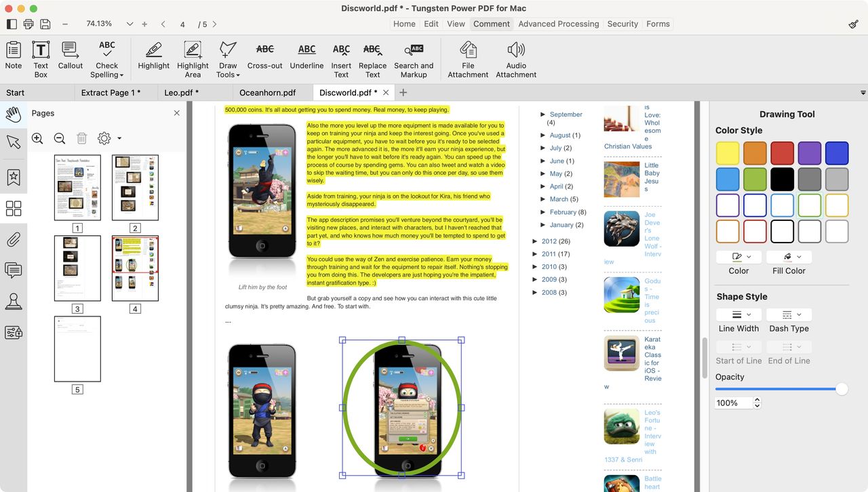Open the Attachments paperclip panel
Screen dimensions: 868x492
(x=14, y=239)
